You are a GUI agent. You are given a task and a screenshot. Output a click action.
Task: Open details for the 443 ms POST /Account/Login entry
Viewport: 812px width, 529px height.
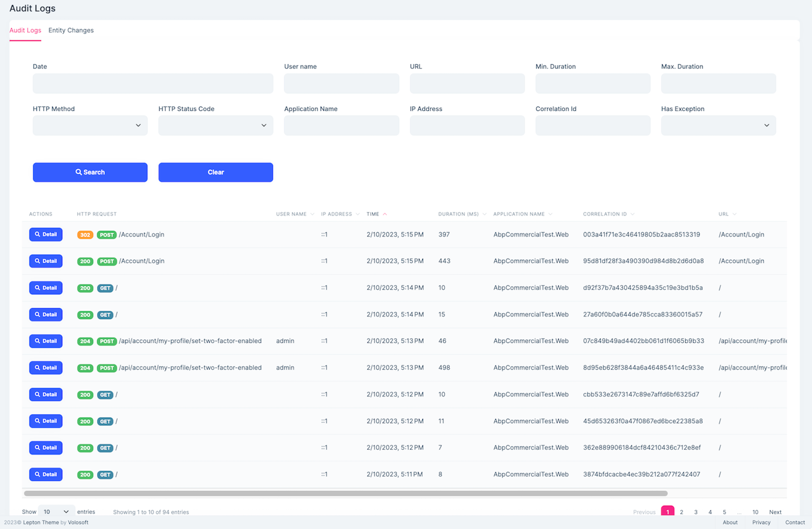(45, 261)
